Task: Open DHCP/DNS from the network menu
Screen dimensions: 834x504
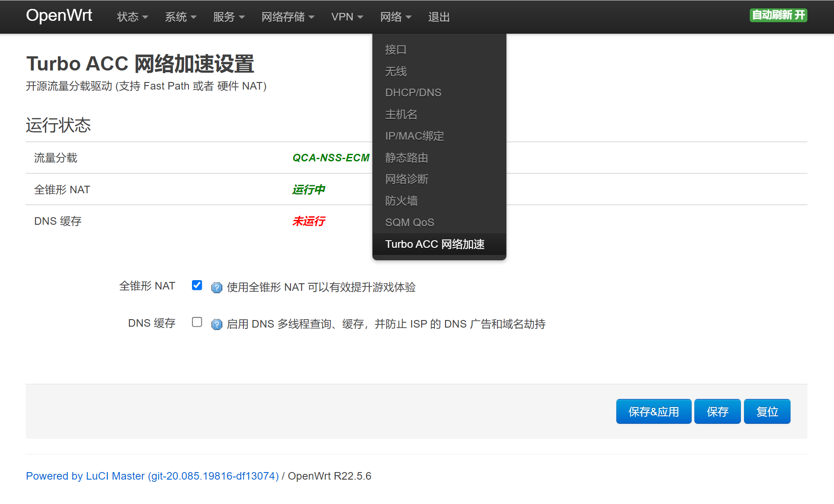Action: [x=413, y=93]
